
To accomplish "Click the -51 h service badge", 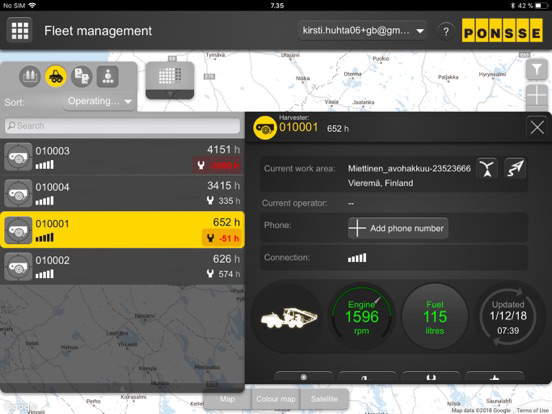I will pos(222,238).
